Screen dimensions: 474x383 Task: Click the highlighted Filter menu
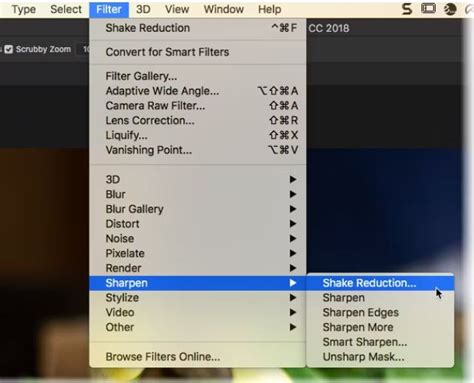109,9
